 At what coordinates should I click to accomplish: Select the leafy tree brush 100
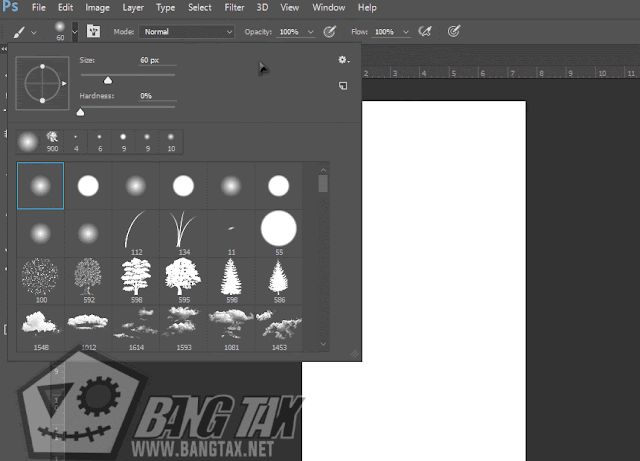40,281
